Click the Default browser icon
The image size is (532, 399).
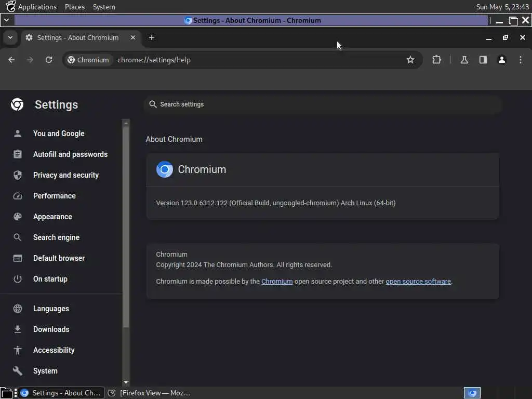click(18, 258)
